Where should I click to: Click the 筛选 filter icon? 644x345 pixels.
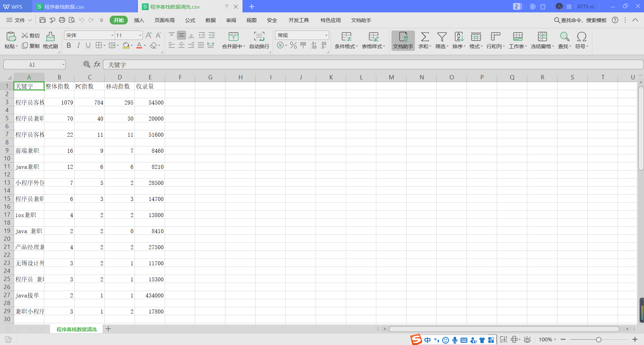tap(442, 40)
